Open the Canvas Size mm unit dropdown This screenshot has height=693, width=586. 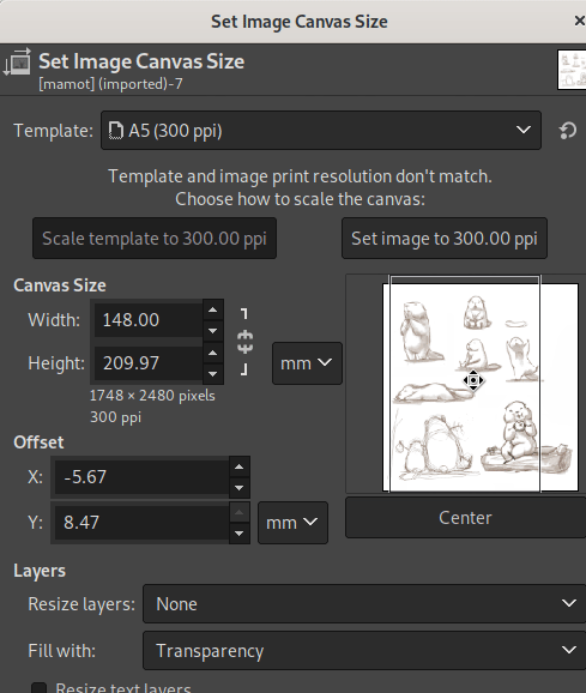tap(307, 363)
